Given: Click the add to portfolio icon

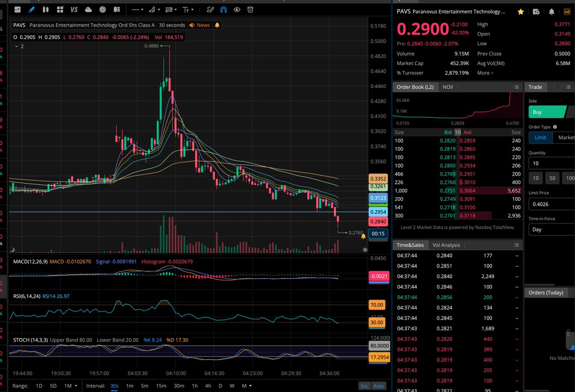Looking at the screenshot, I should coord(536,11).
